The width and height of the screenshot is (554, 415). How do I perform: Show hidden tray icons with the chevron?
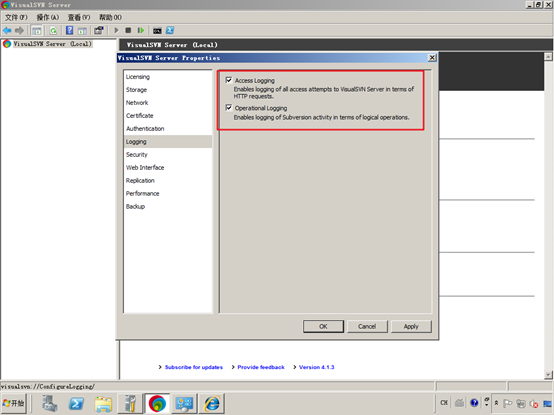point(496,403)
